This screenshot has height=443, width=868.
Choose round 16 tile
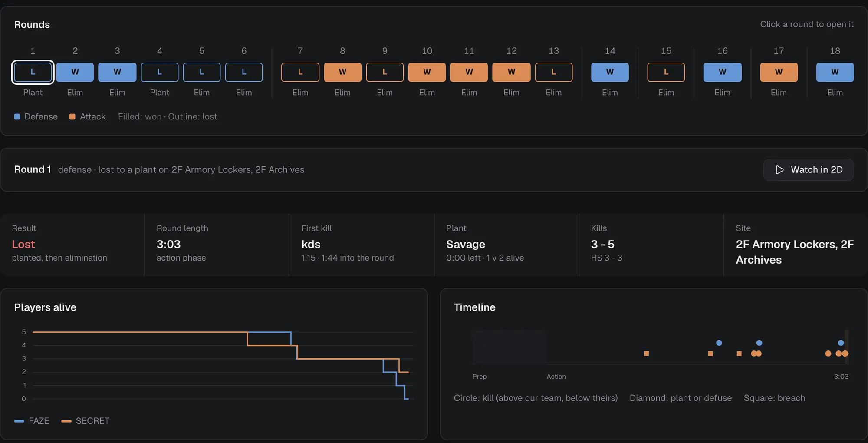point(723,72)
